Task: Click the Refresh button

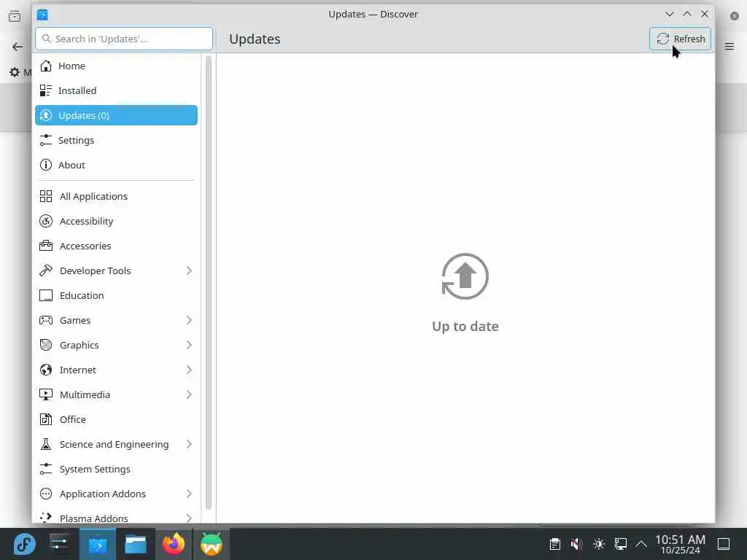Action: (x=680, y=39)
